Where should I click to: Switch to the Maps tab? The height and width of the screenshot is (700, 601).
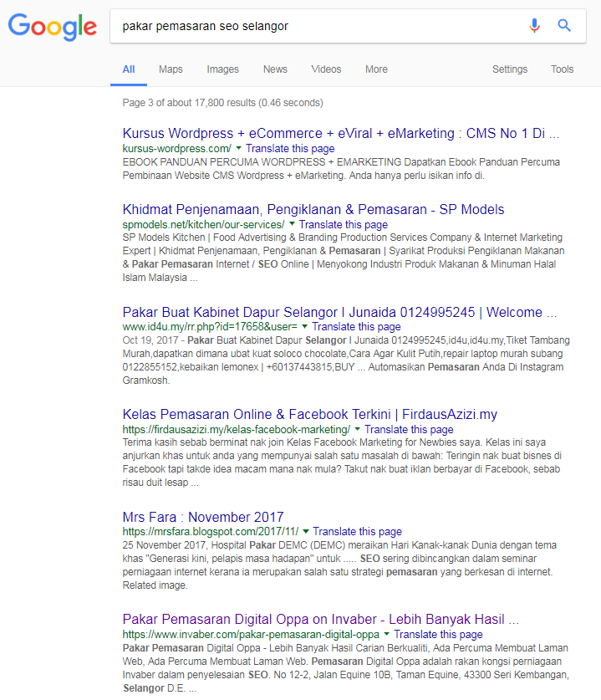coord(171,69)
